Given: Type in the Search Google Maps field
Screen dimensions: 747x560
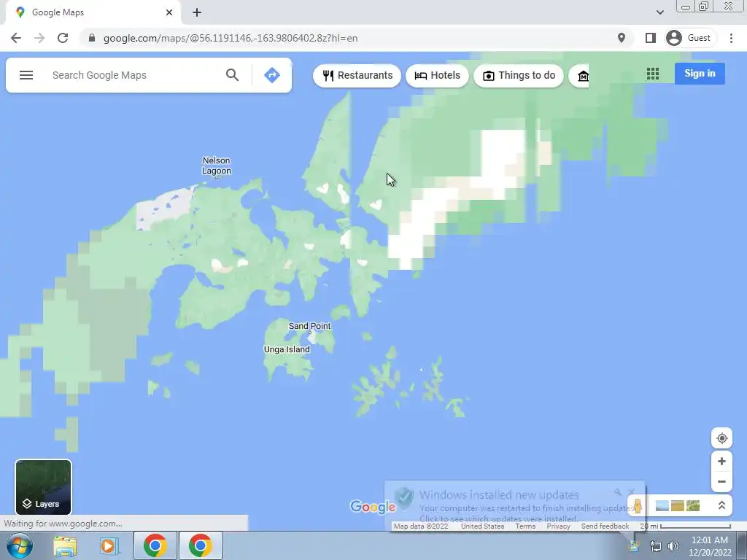Looking at the screenshot, I should [x=133, y=75].
